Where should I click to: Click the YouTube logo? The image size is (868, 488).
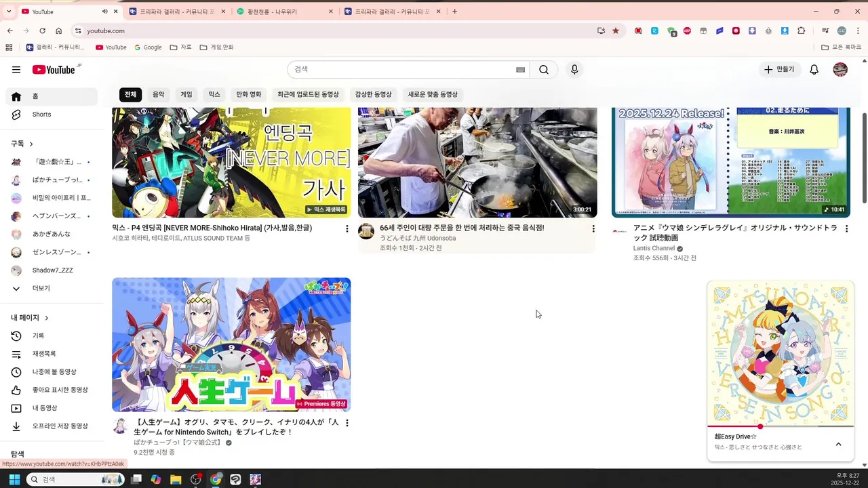point(54,70)
